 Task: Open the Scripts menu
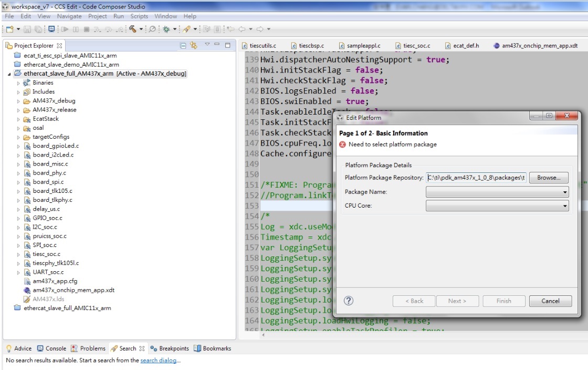pos(139,16)
